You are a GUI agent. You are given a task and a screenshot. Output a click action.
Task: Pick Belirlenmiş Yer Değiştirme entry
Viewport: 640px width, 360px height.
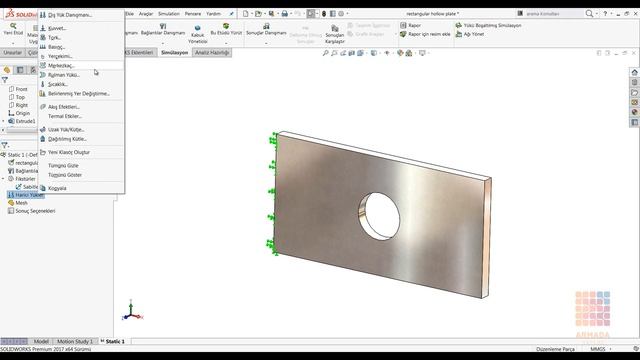(81, 93)
